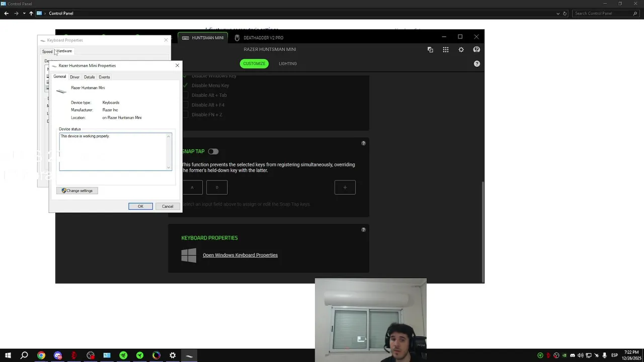Toggle Disable Menu Key checkbox
The image size is (644, 362).
185,85
